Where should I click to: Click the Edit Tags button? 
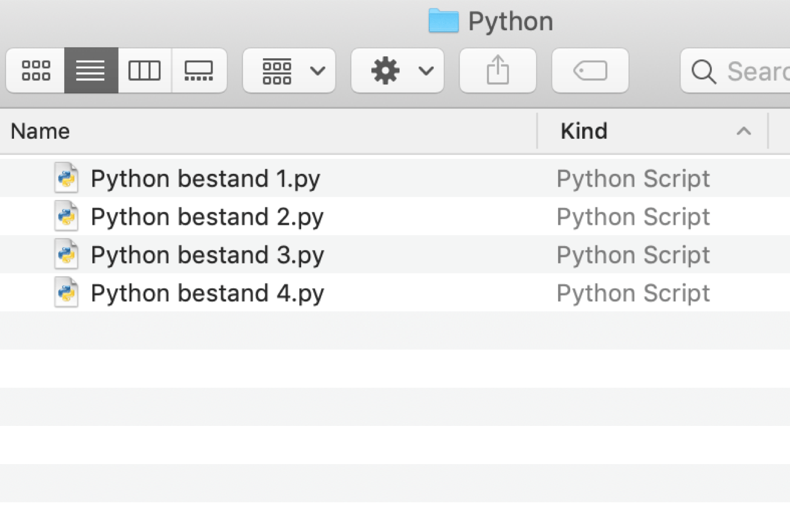coord(590,71)
